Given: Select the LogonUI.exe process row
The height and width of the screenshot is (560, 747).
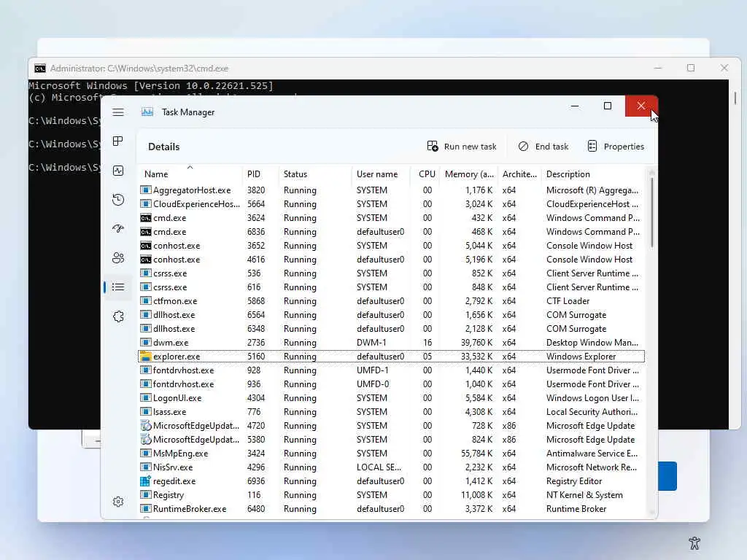Looking at the screenshot, I should click(x=392, y=397).
